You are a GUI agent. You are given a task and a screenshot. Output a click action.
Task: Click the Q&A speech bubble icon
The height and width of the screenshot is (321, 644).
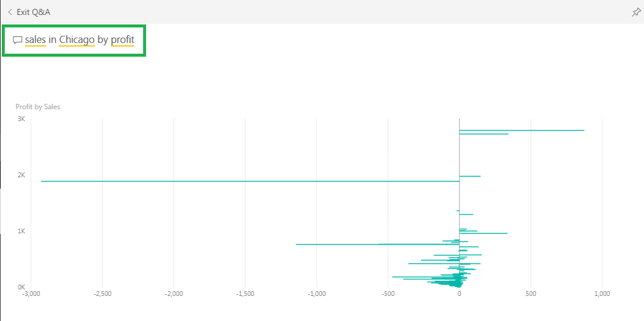tap(17, 41)
